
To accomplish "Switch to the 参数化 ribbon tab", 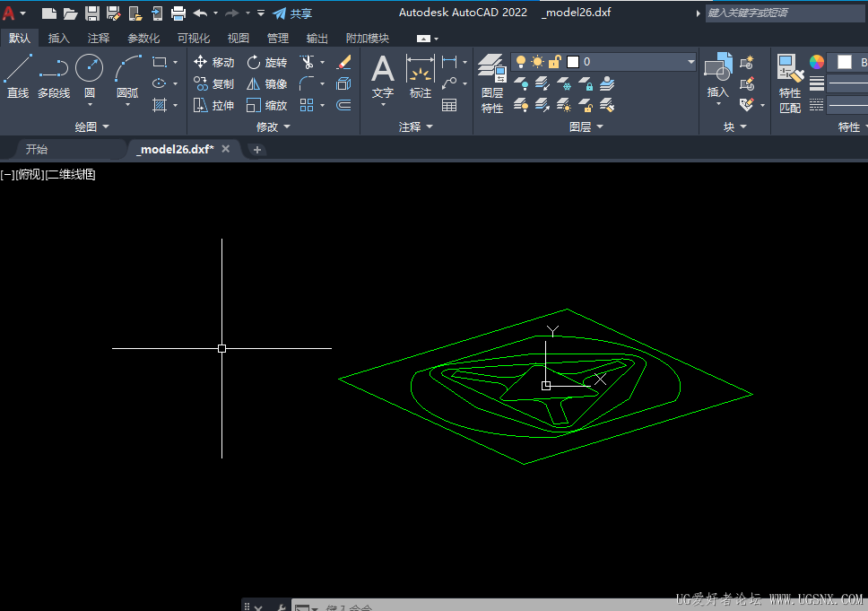I will (x=143, y=39).
